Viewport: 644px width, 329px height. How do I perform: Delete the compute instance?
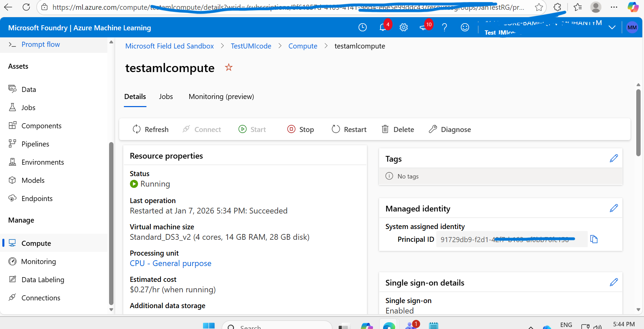[x=398, y=129]
